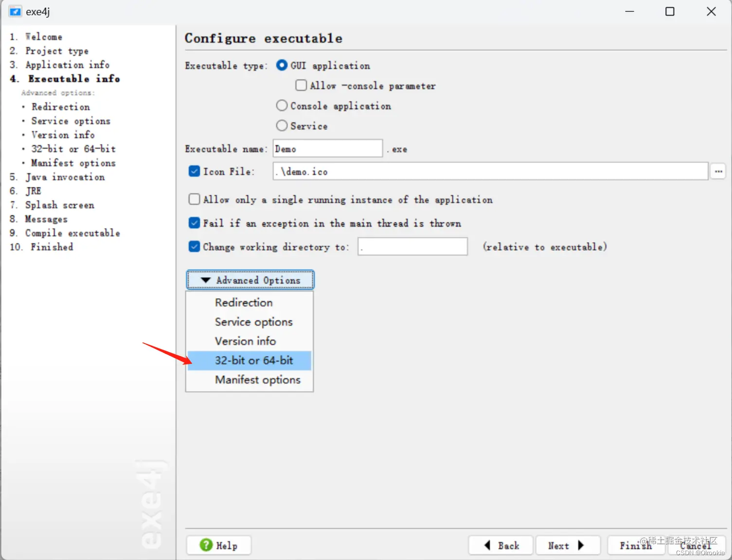Viewport: 732px width, 560px height.
Task: Click the Finish button
Action: point(636,545)
